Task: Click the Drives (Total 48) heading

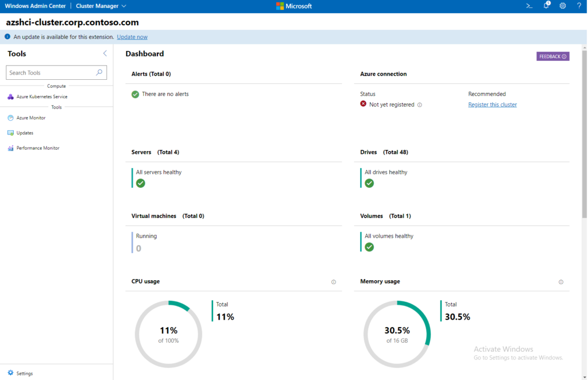Action: click(x=384, y=152)
